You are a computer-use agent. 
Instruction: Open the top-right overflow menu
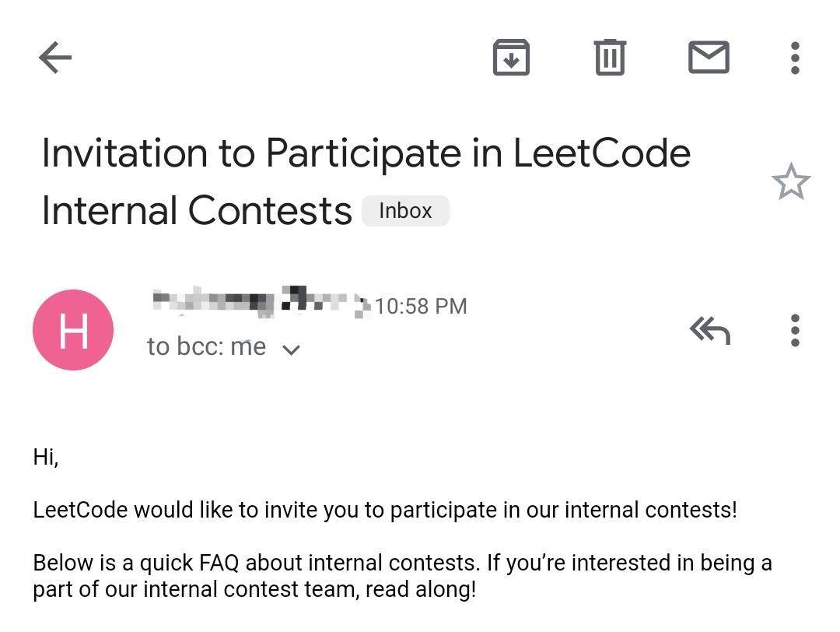[x=795, y=58]
